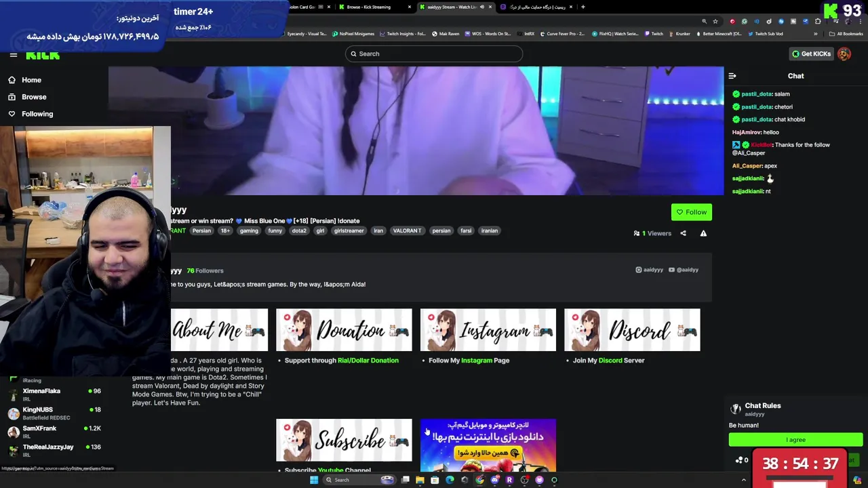Click the search input field
The width and height of the screenshot is (868, 488).
click(x=434, y=54)
